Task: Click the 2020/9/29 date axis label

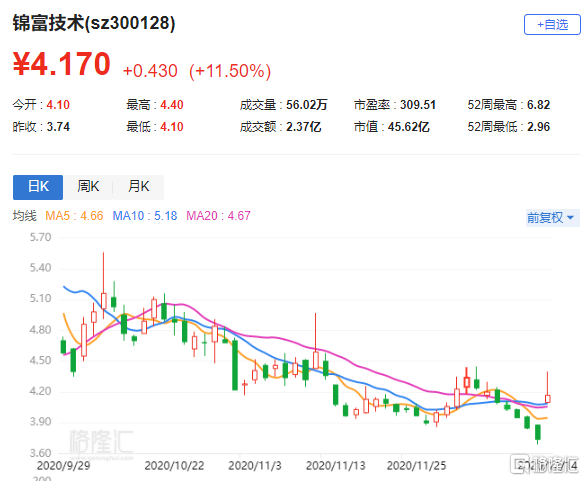Action: (63, 466)
